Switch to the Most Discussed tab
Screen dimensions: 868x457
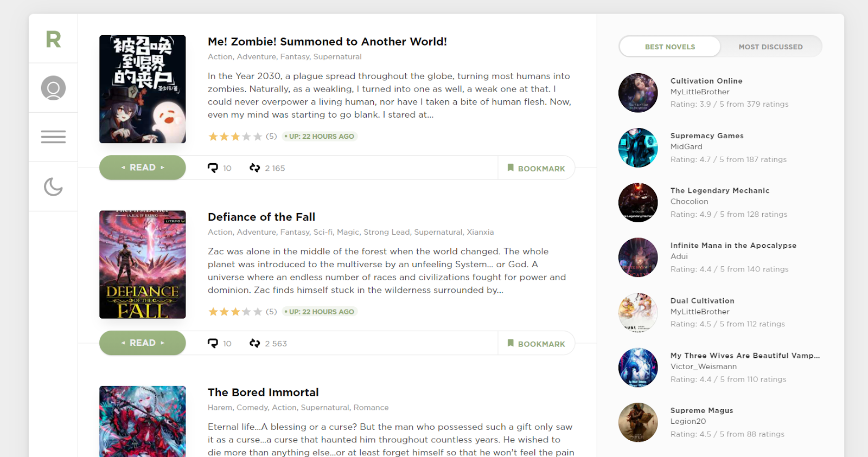click(770, 47)
